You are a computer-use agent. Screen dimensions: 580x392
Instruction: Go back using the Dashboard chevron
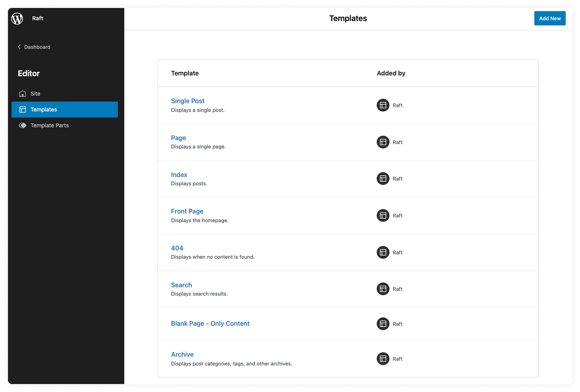pos(19,47)
